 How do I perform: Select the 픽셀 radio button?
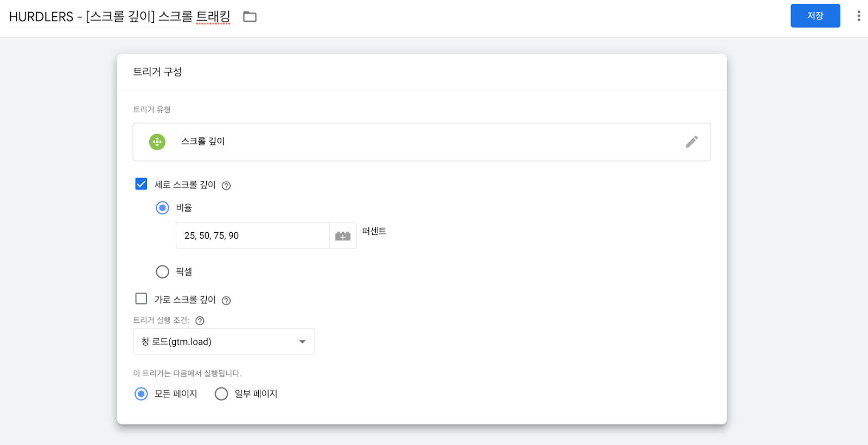162,271
